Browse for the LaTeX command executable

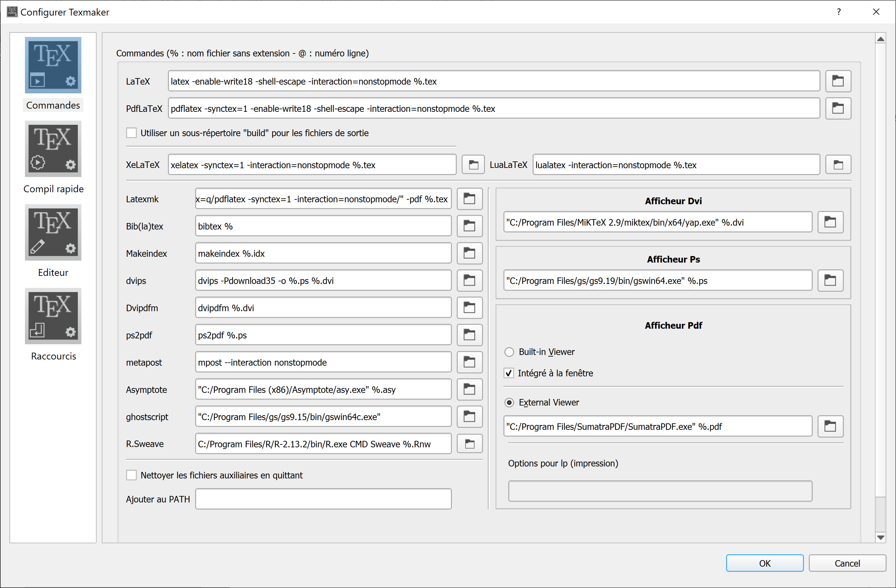[838, 81]
